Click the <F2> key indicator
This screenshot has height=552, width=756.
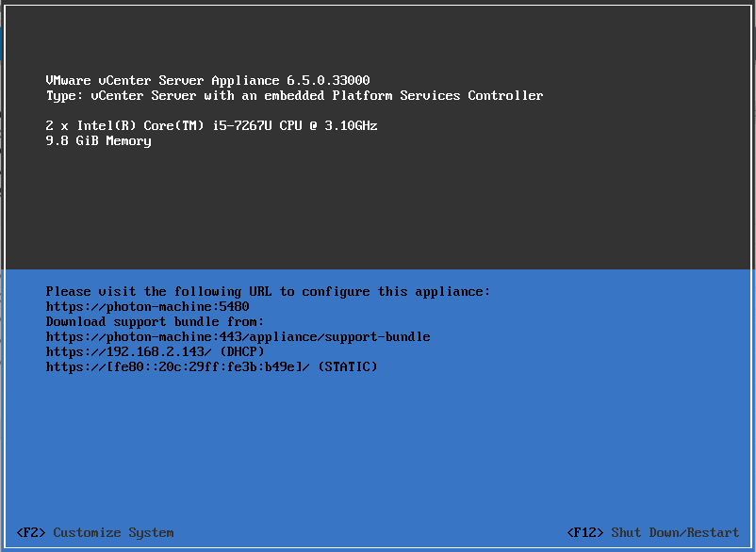click(31, 533)
